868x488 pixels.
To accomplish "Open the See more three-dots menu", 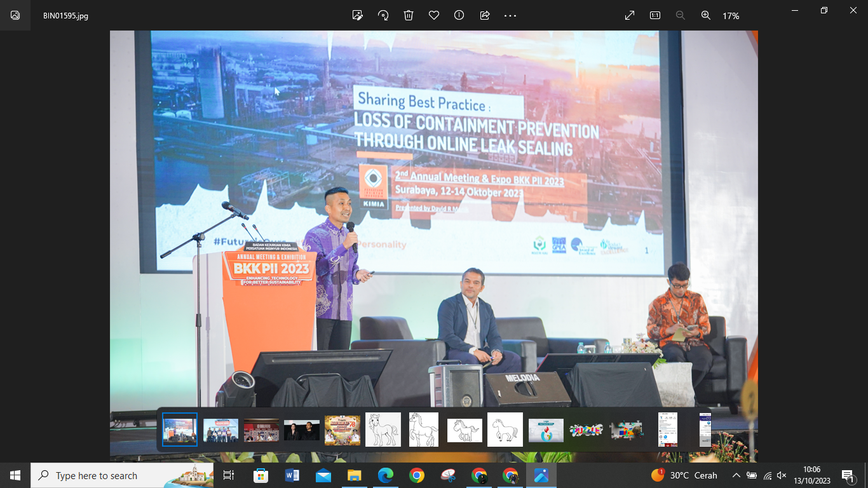I will tap(510, 15).
